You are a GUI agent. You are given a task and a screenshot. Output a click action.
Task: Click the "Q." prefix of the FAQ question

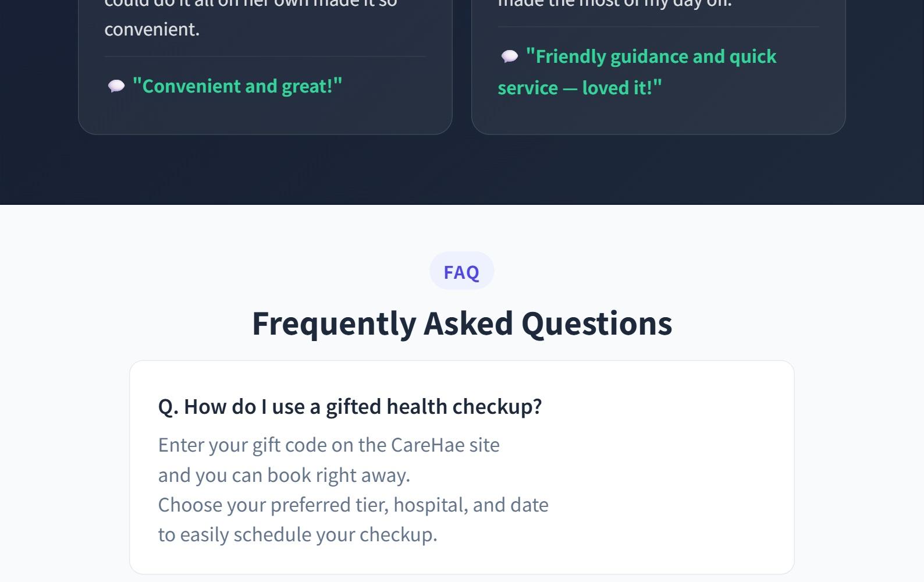168,406
